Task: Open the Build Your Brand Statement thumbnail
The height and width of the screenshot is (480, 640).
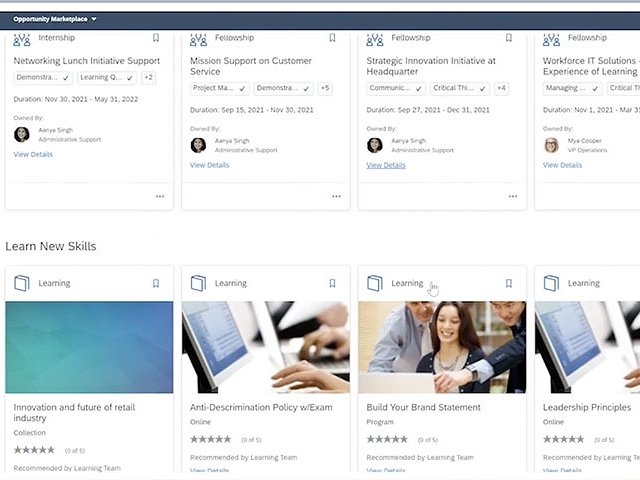Action: (x=442, y=347)
